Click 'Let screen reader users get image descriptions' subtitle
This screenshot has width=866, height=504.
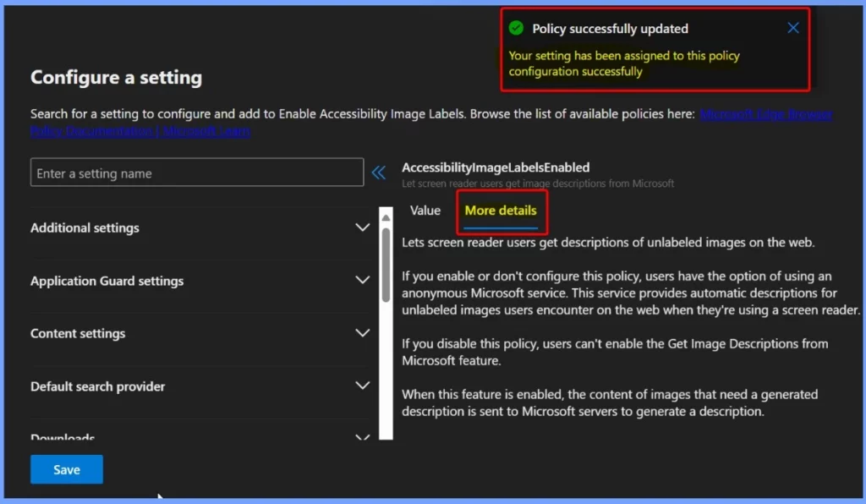point(537,184)
